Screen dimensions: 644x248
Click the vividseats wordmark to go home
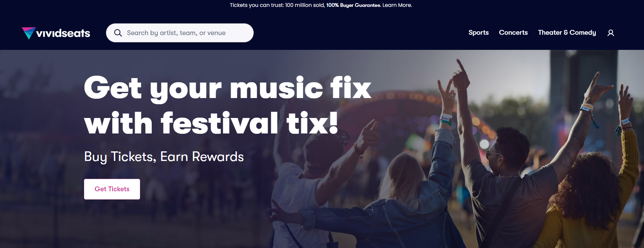[x=63, y=33]
